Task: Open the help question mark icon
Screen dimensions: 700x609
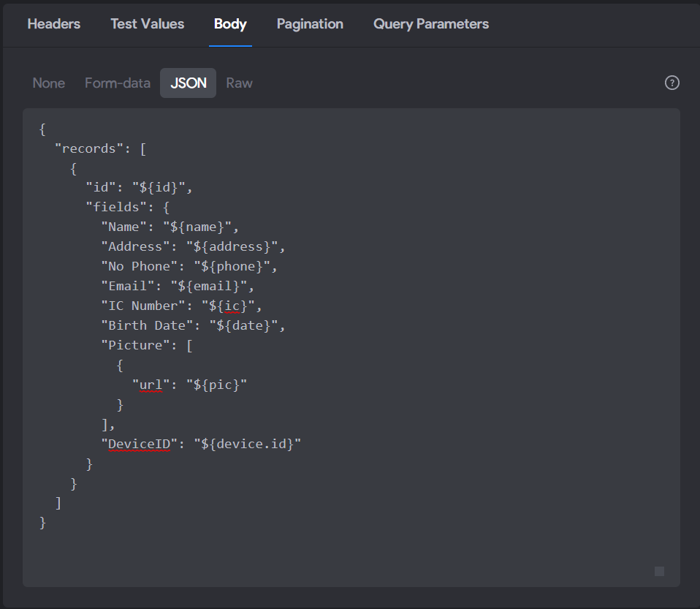Action: tap(672, 83)
